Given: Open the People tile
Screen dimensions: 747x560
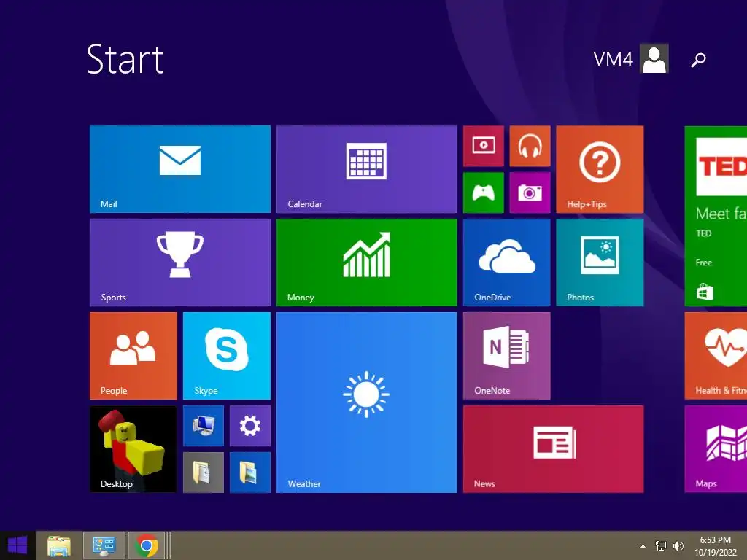Looking at the screenshot, I should click(133, 356).
